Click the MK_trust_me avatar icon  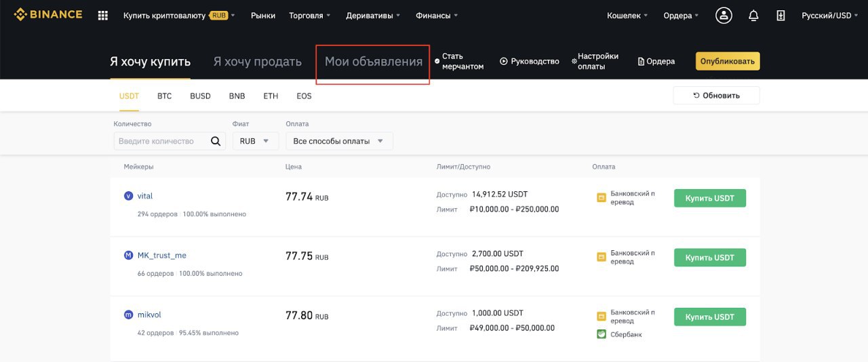[x=129, y=256]
